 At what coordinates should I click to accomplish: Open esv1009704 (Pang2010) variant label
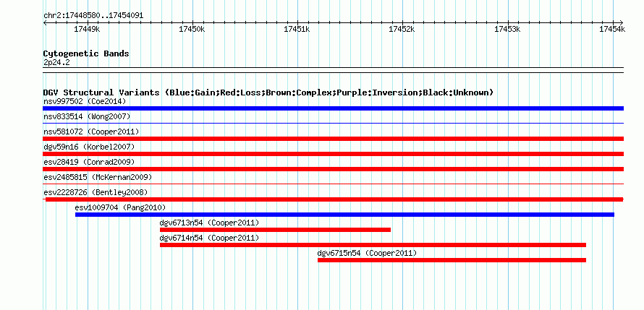point(120,207)
